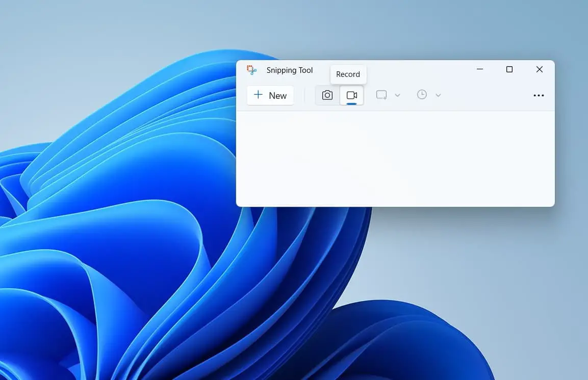Expand the snip mode dropdown chevron
The width and height of the screenshot is (588, 380).
[x=397, y=95]
